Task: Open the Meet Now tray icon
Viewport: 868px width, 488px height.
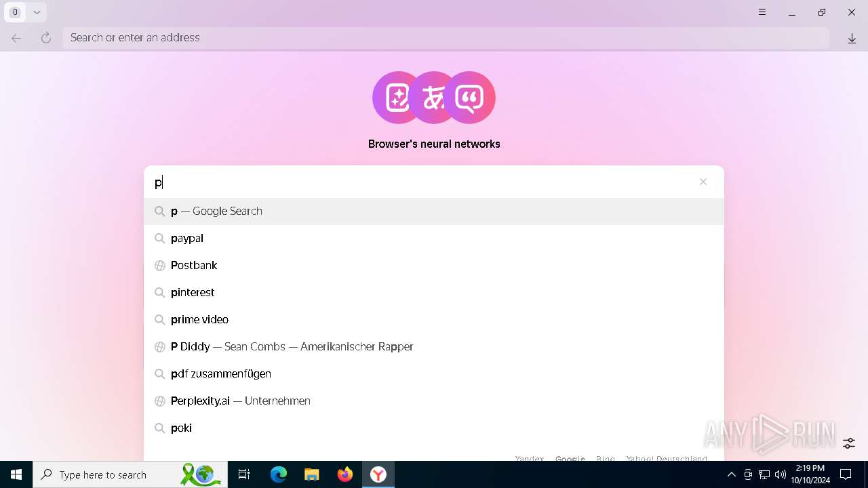Action: click(748, 474)
